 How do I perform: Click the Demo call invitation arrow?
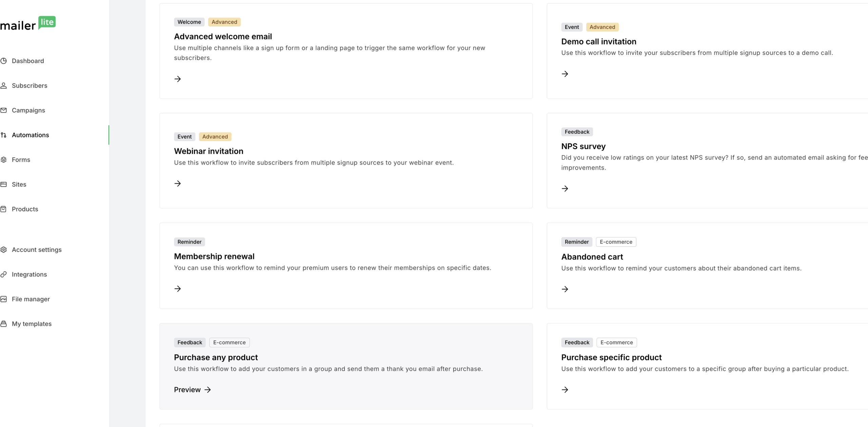pos(565,74)
